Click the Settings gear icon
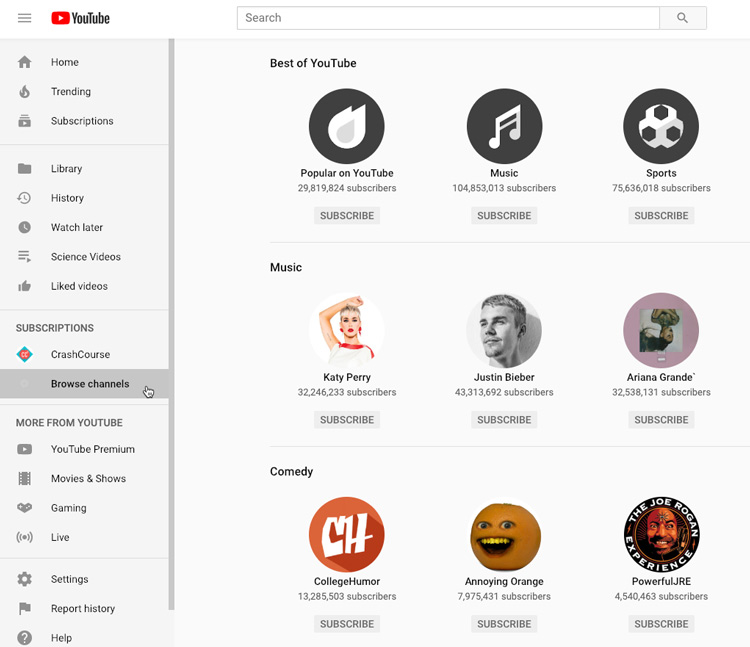 click(24, 579)
